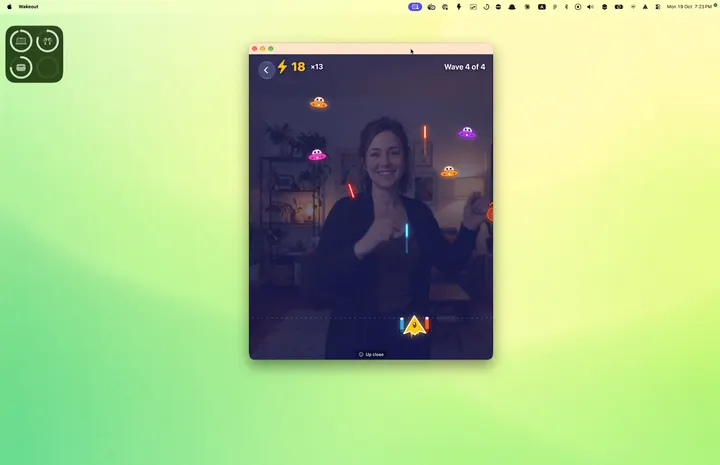The image size is (720, 465).
Task: Click the AirPods battery ring in widget
Action: tap(48, 41)
